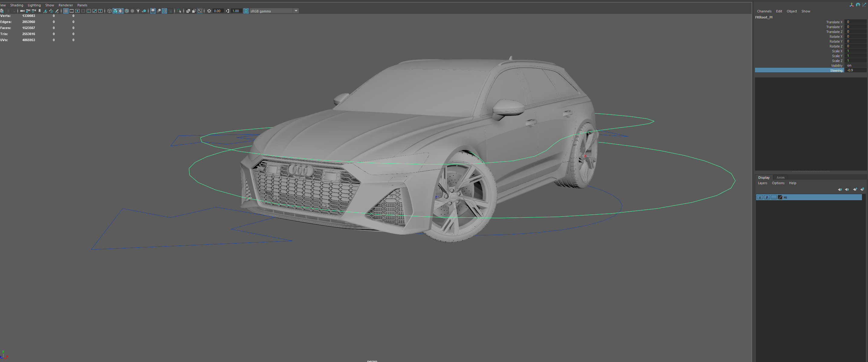Open the Panels menu

click(82, 5)
